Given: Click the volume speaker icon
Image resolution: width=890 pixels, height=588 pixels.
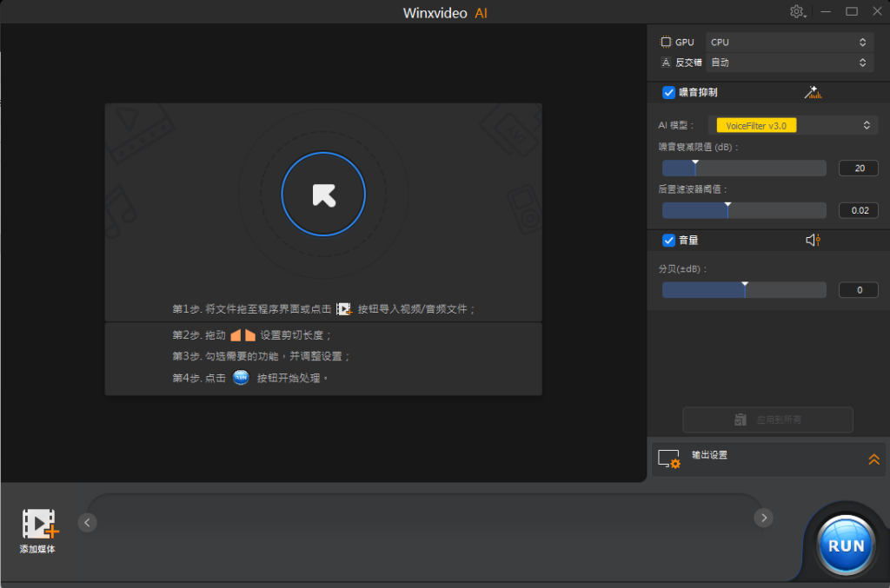Looking at the screenshot, I should coord(813,241).
